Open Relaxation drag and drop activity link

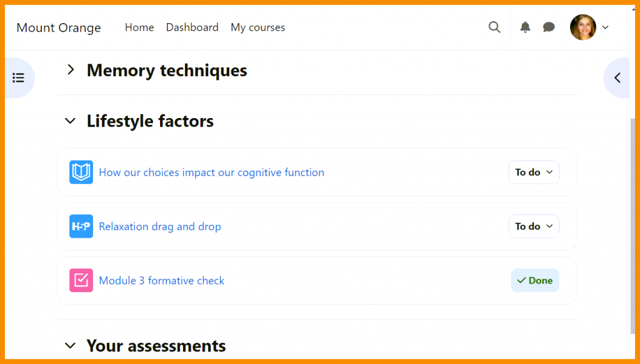click(x=160, y=226)
